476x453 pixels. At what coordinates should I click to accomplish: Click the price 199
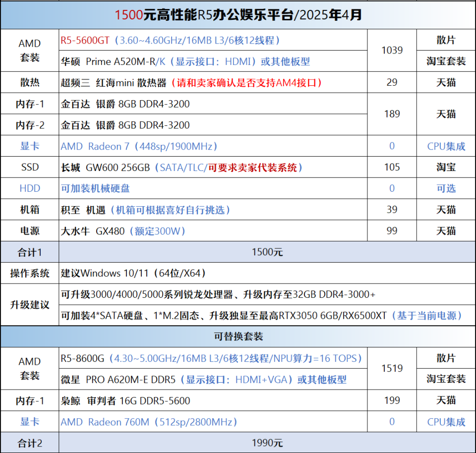tap(392, 400)
